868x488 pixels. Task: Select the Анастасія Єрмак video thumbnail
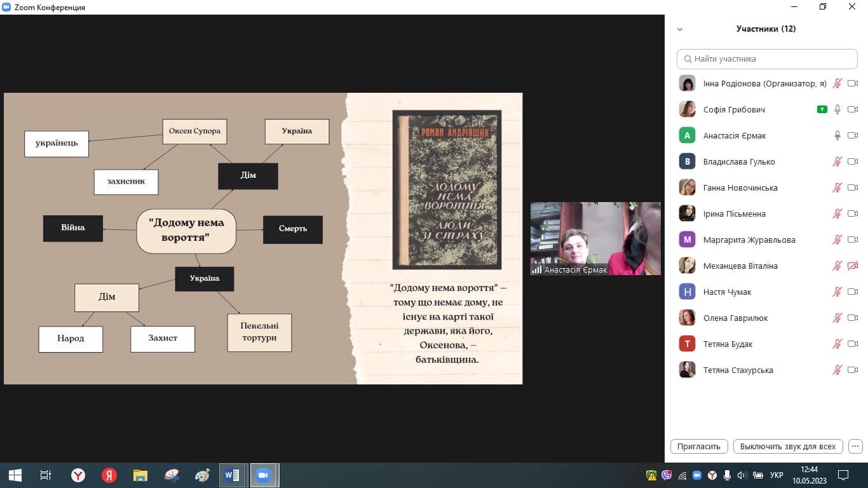pos(595,238)
